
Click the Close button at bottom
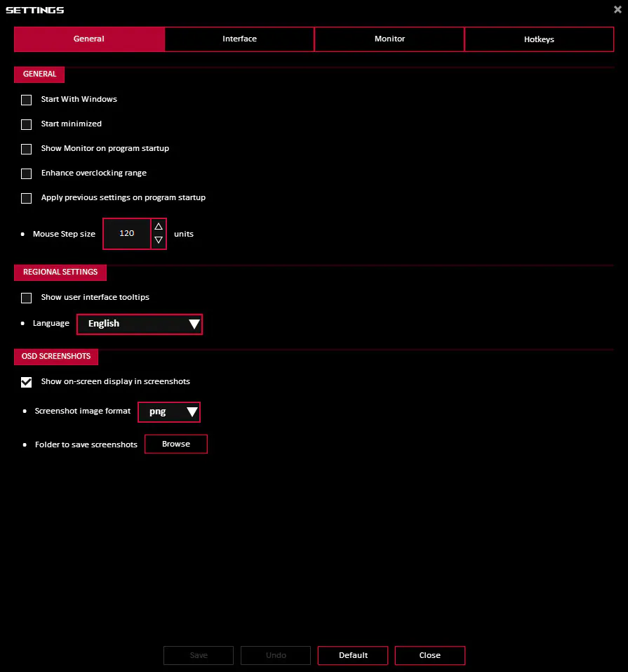pyautogui.click(x=430, y=655)
